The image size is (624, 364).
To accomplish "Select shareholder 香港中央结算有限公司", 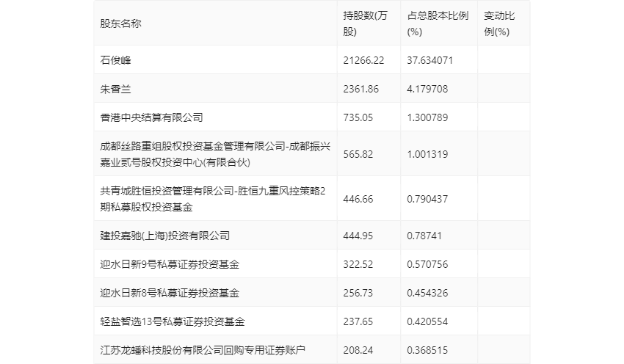I will [x=152, y=117].
